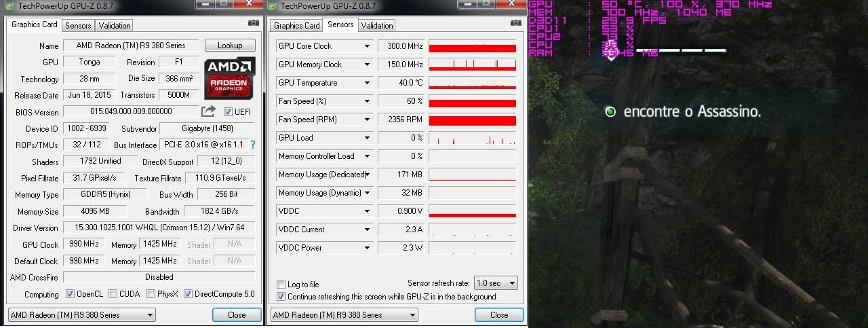The height and width of the screenshot is (328, 868).
Task: Open the VDDC sensor dropdown
Action: (367, 211)
